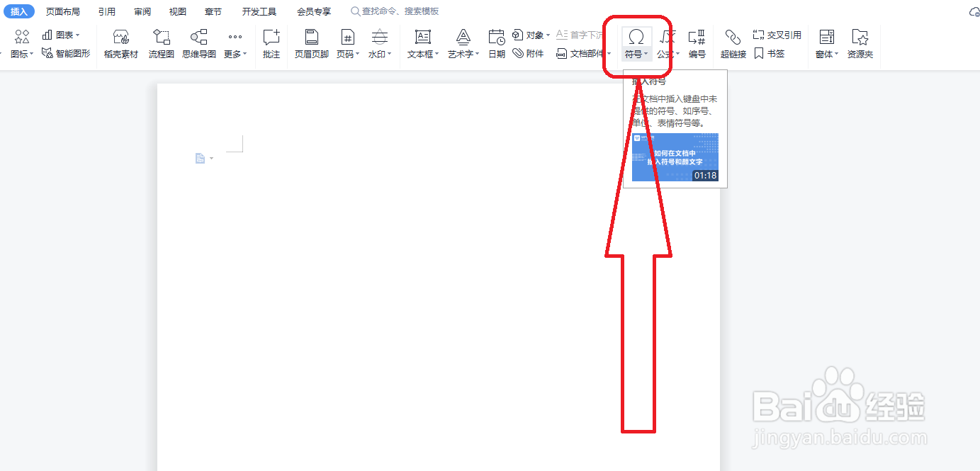Screen dimensions: 980x471
Task: Expand the 符号 dropdown arrow
Action: point(646,54)
